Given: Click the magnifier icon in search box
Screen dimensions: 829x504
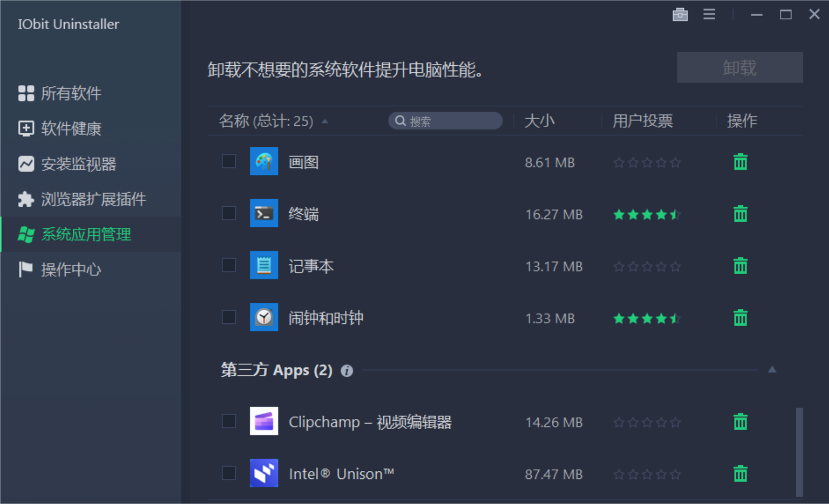Looking at the screenshot, I should (400, 121).
